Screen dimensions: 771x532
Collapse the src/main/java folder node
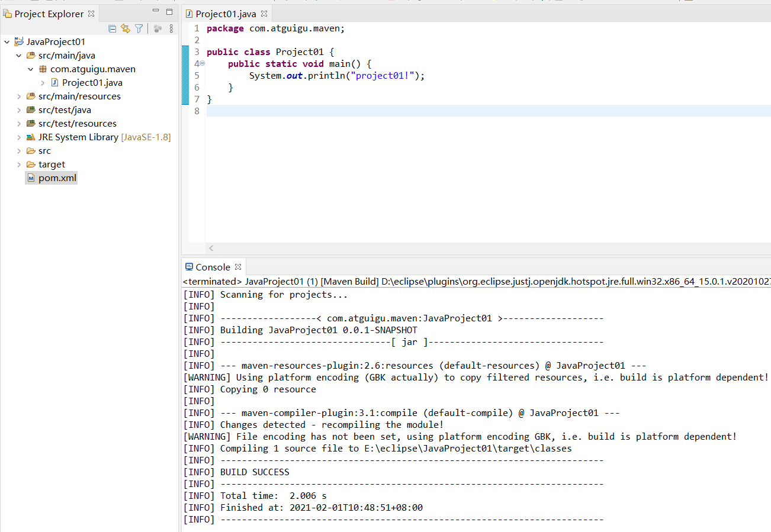point(18,56)
